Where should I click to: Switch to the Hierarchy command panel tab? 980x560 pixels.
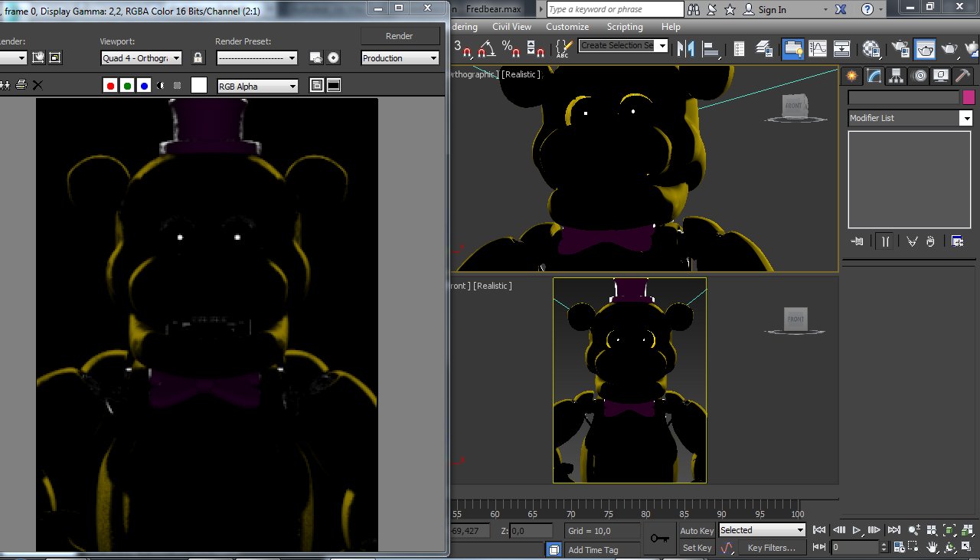(x=896, y=76)
